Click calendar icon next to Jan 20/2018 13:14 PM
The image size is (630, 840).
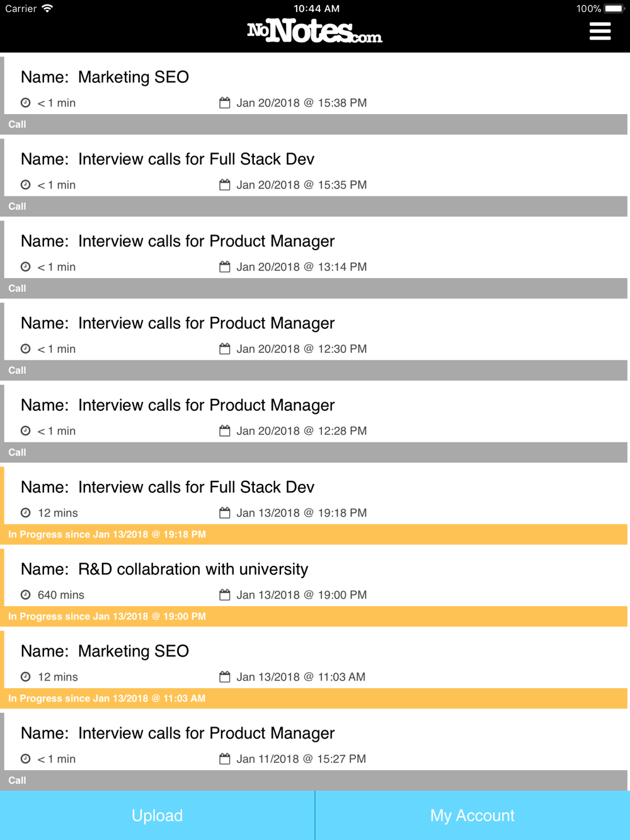coord(224,267)
